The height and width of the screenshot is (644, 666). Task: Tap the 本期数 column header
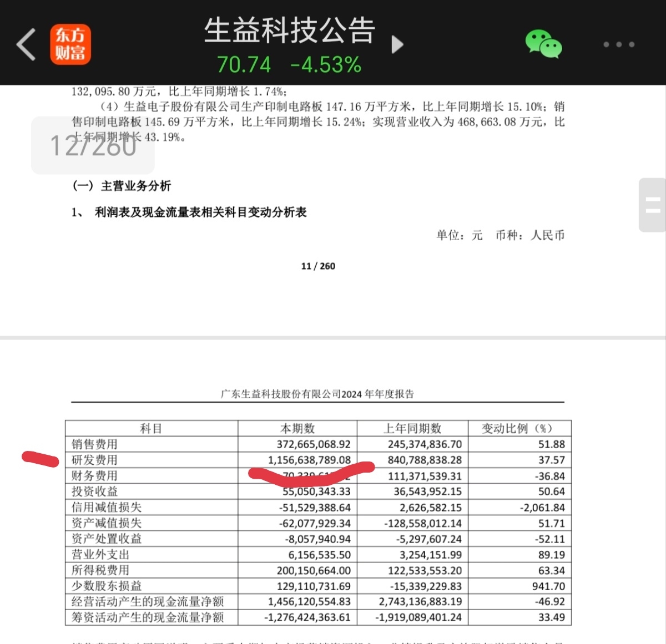pyautogui.click(x=297, y=428)
